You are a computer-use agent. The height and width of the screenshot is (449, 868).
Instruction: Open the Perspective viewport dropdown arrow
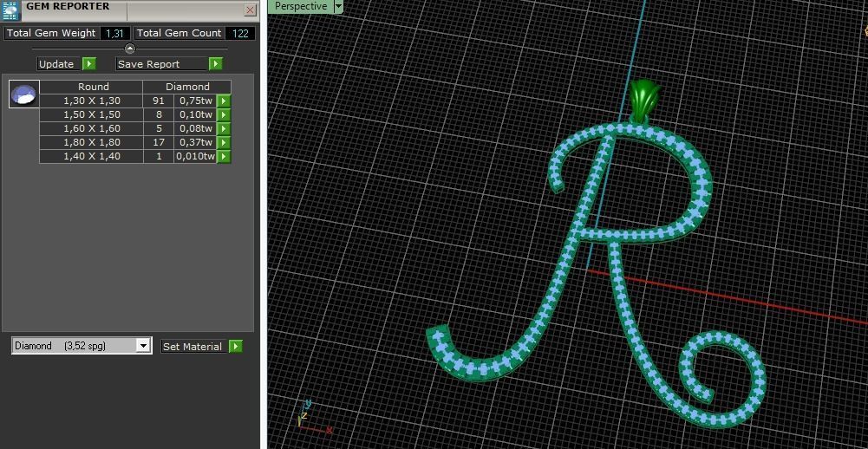click(x=339, y=6)
